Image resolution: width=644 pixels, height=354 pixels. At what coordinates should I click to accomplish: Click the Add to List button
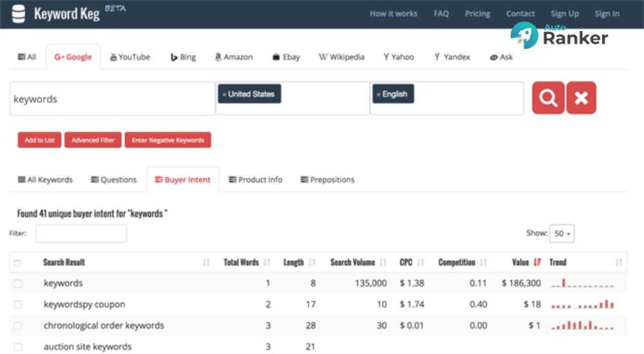(39, 140)
